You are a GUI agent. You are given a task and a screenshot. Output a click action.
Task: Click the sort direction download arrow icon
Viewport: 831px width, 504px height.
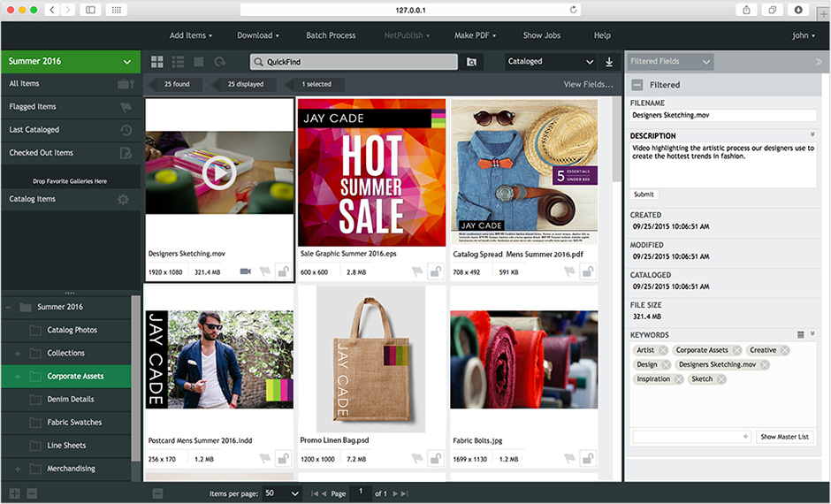click(x=609, y=62)
